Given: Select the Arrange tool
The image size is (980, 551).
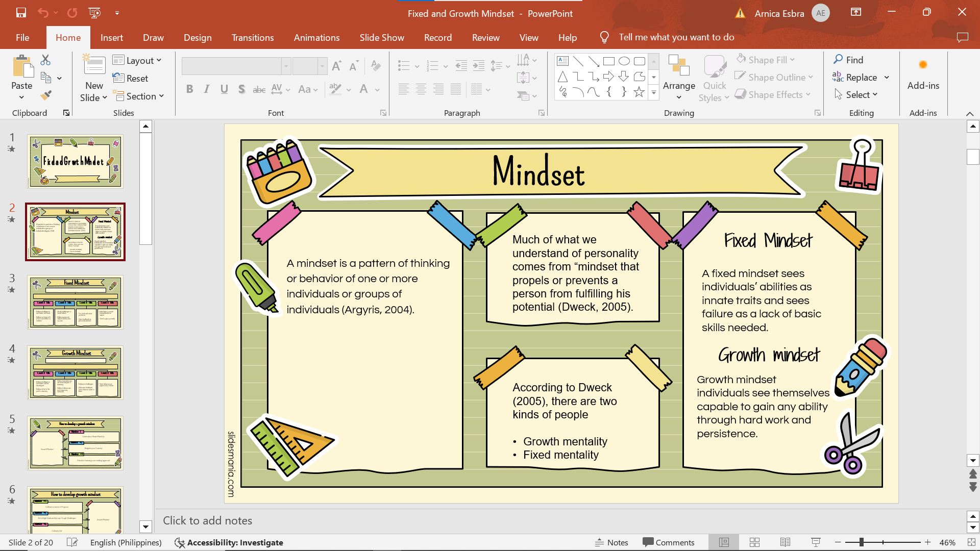Looking at the screenshot, I should pyautogui.click(x=678, y=77).
